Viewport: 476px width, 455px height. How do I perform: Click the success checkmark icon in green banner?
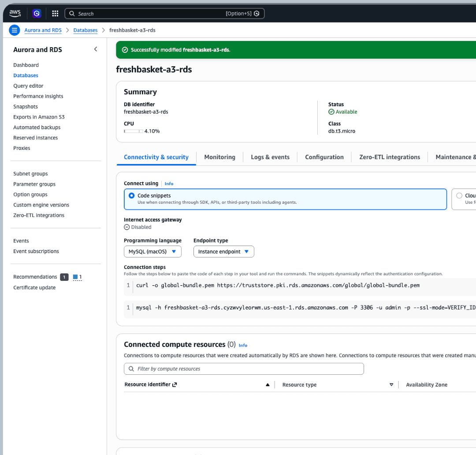pyautogui.click(x=125, y=50)
